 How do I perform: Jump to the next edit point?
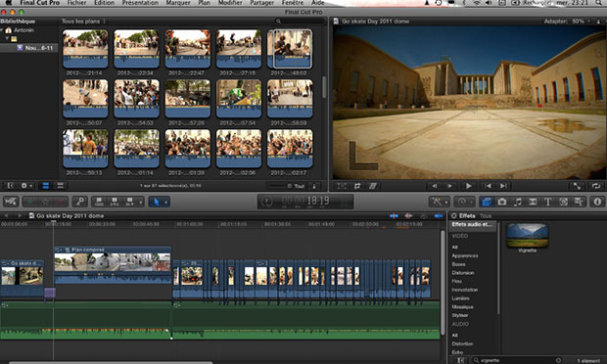click(x=503, y=186)
